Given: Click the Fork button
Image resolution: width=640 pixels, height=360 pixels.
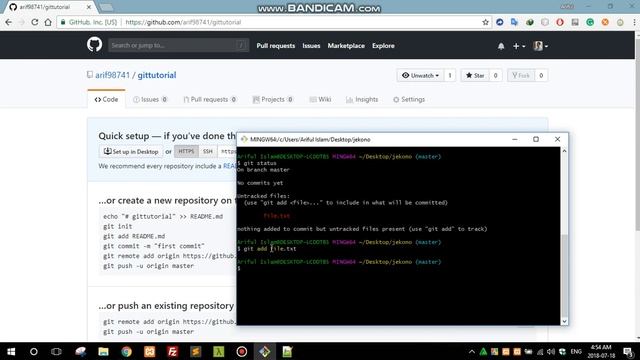Looking at the screenshot, I should pyautogui.click(x=521, y=76).
